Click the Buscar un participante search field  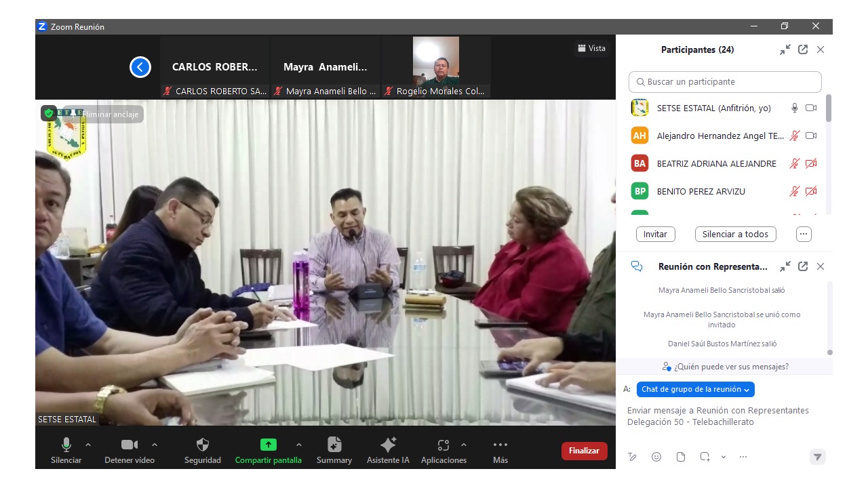(x=725, y=82)
